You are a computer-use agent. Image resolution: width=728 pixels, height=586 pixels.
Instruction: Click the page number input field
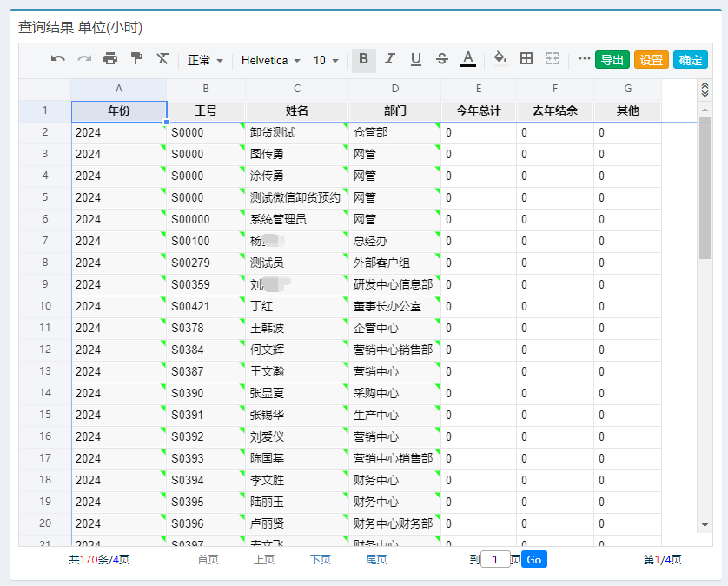point(495,560)
